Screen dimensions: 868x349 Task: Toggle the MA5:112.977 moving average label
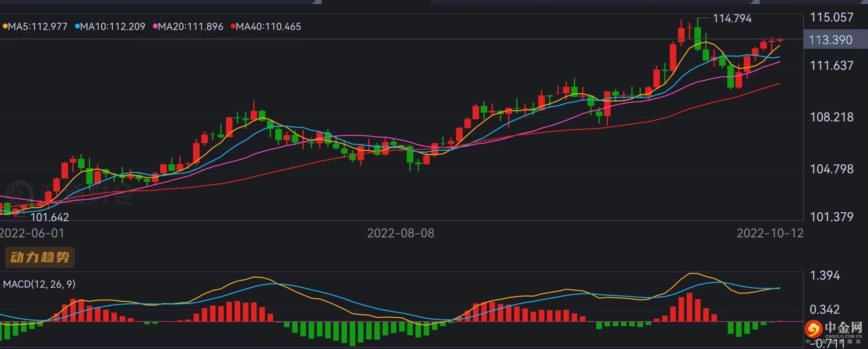(38, 27)
